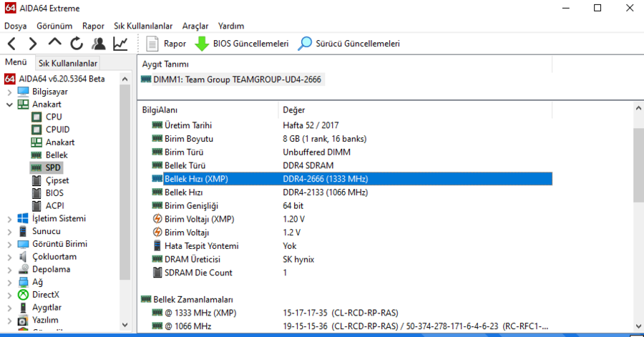The width and height of the screenshot is (644, 337).
Task: Open the Araçlar menu
Action: (195, 26)
